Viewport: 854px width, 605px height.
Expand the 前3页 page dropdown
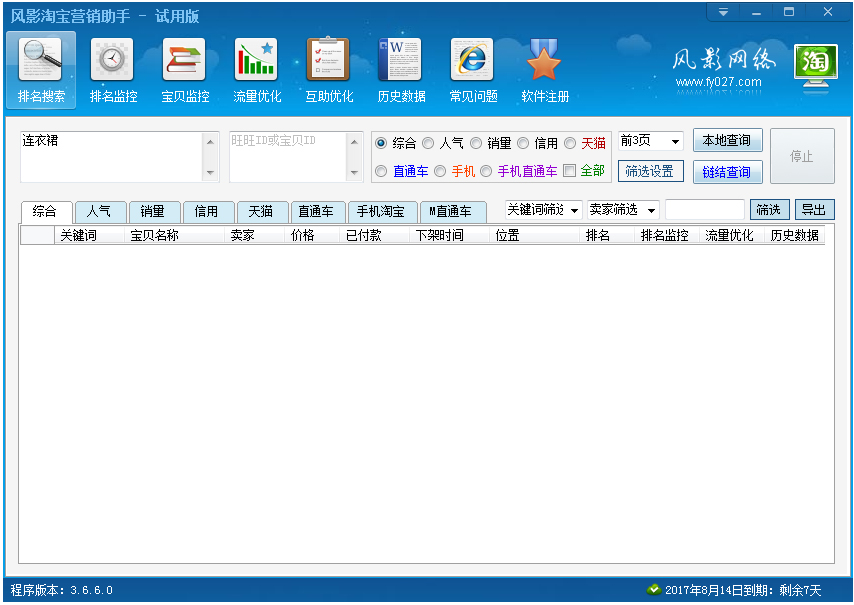(675, 142)
